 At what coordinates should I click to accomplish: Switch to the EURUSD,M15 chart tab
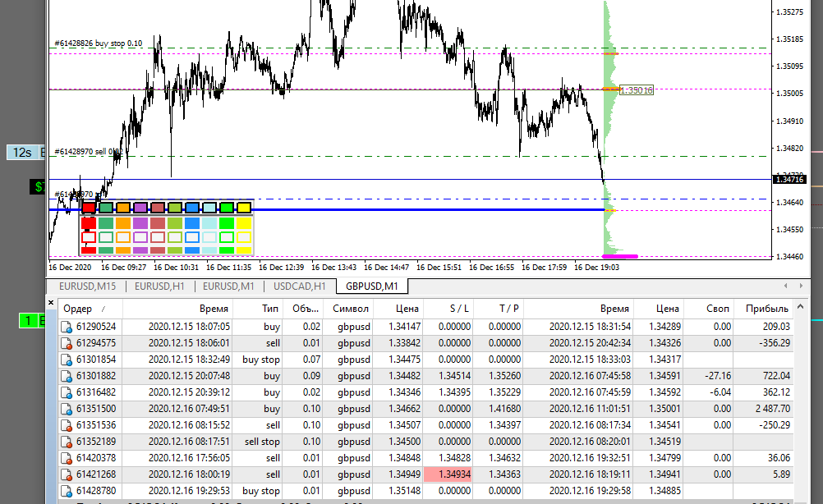[x=87, y=286]
